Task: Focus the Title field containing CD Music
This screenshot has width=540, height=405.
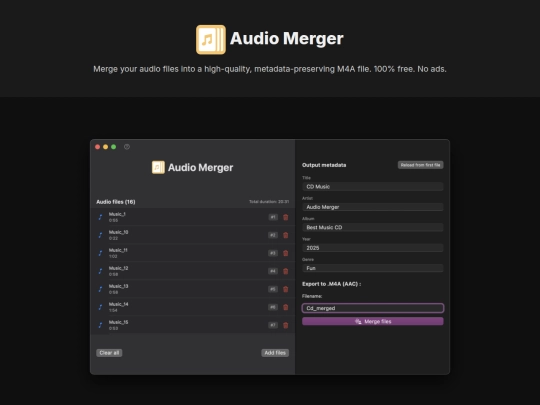Action: click(373, 187)
